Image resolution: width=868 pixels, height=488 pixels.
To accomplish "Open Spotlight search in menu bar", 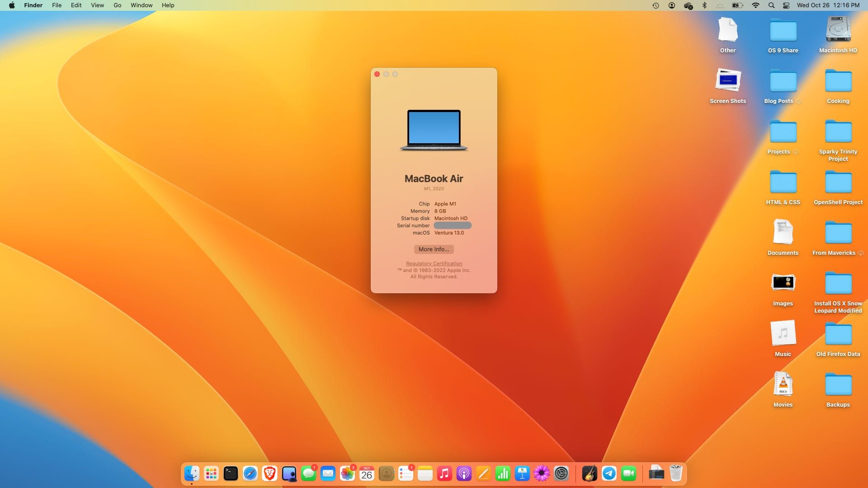I will tap(772, 5).
